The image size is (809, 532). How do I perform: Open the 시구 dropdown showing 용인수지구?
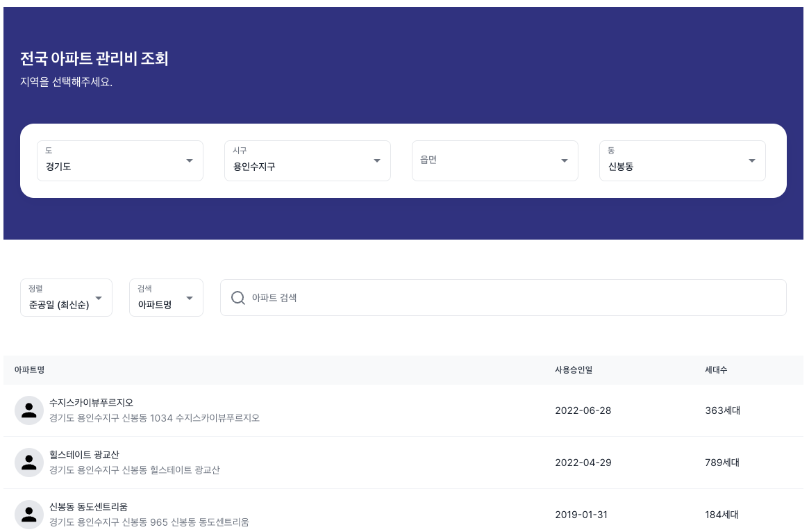coord(307,161)
